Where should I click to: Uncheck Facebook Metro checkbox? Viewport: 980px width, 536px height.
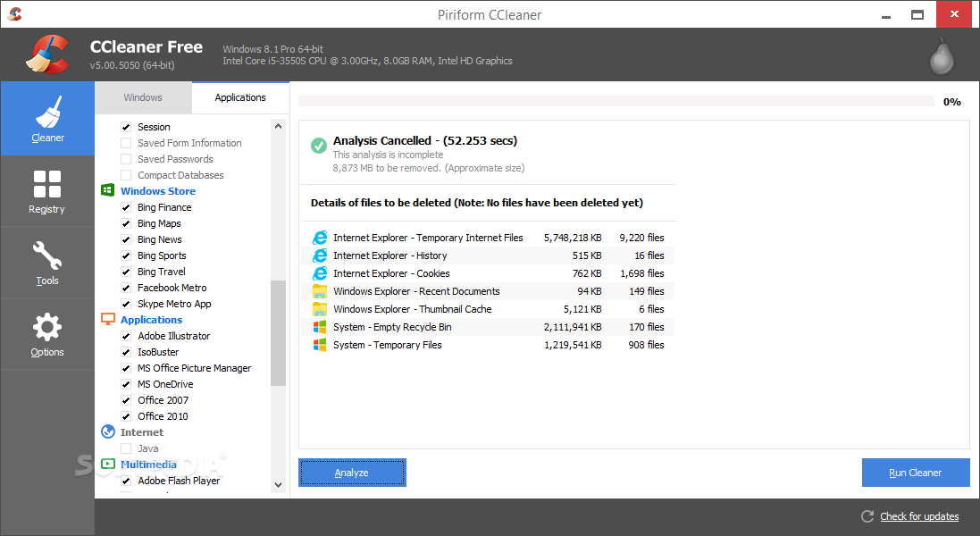pos(126,288)
